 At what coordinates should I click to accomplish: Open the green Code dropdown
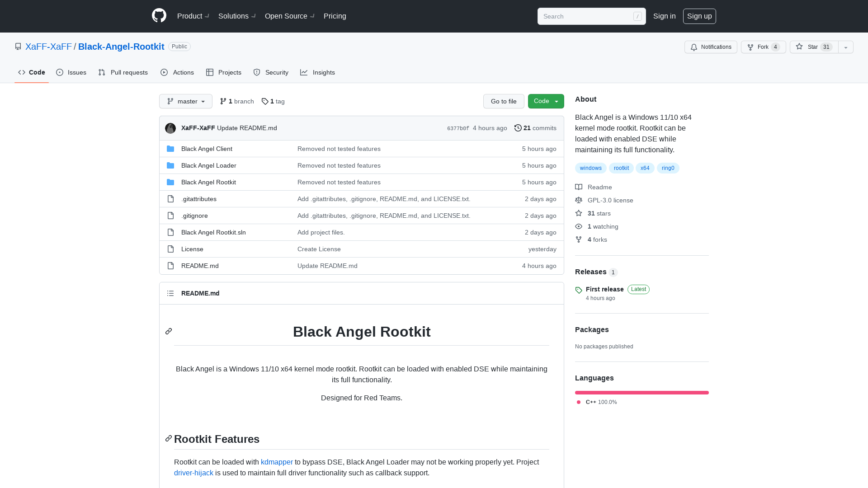(x=546, y=101)
